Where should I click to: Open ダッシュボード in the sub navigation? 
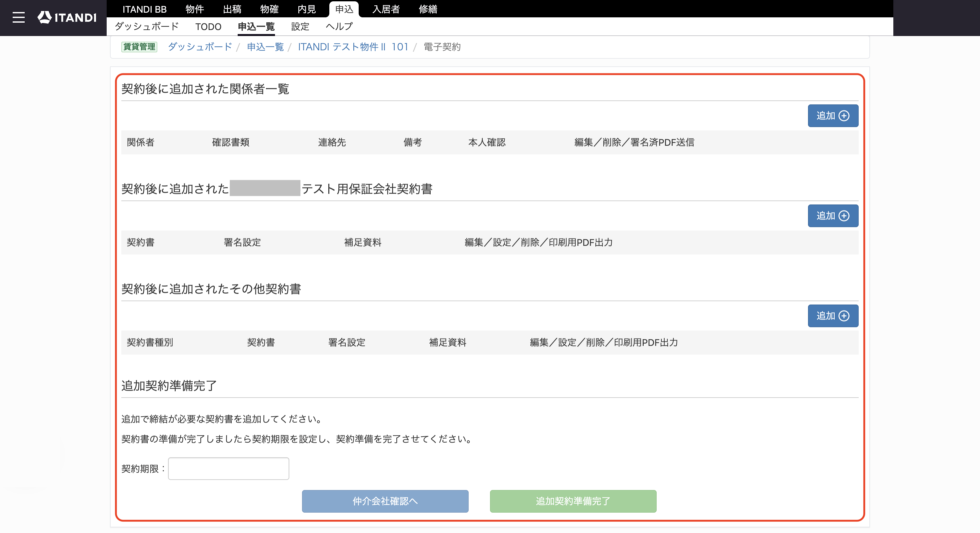tap(147, 27)
